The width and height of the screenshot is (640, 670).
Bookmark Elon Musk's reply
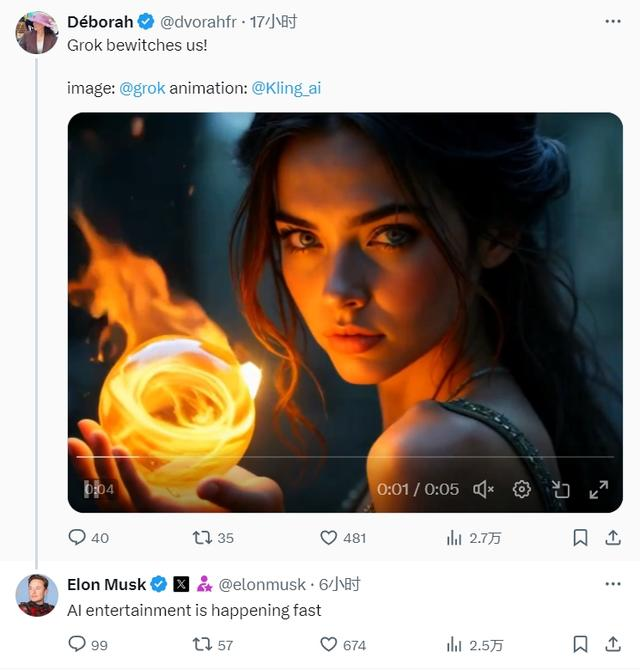pyautogui.click(x=580, y=645)
